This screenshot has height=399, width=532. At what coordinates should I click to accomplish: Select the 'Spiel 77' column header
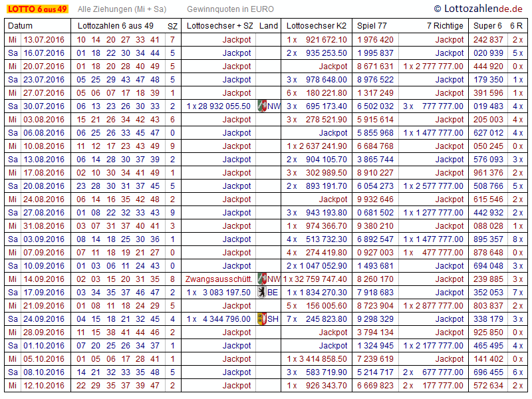point(372,26)
